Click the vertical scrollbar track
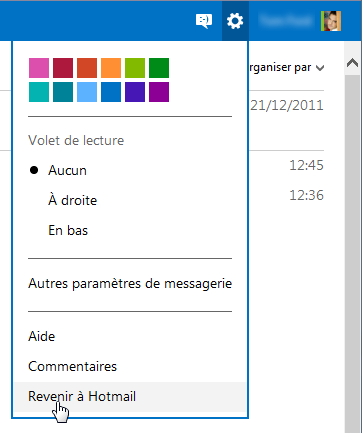Viewport: 362px width, 433px height. pyautogui.click(x=352, y=253)
